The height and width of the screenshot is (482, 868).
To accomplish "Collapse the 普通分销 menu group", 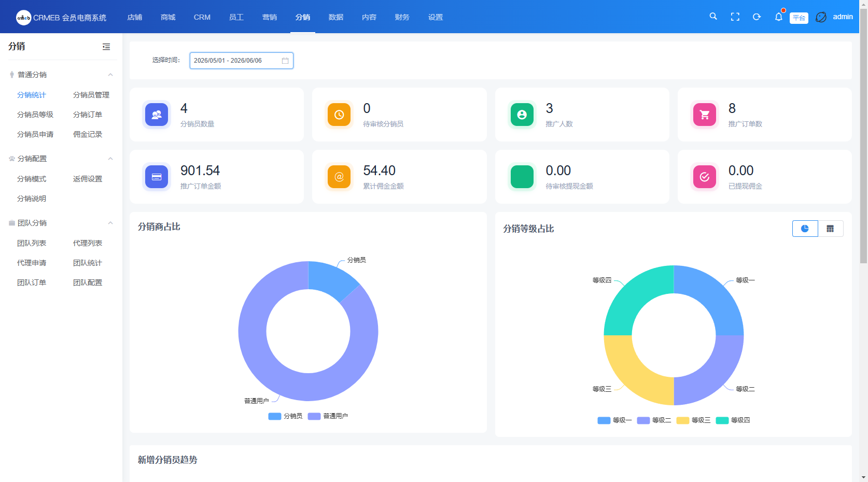I will click(x=110, y=75).
